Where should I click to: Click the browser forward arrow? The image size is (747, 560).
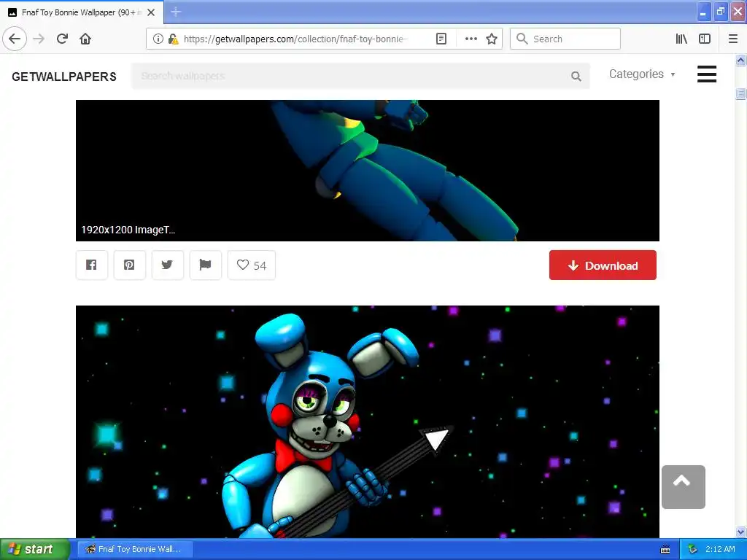click(x=39, y=39)
